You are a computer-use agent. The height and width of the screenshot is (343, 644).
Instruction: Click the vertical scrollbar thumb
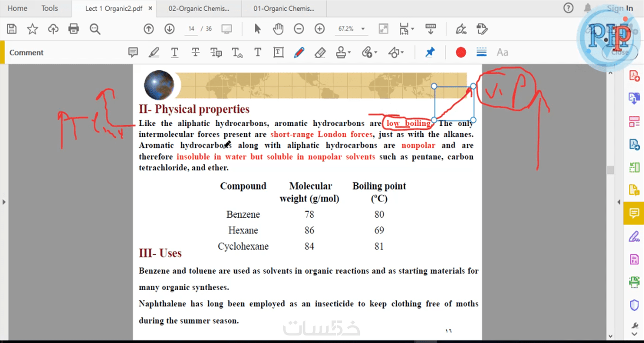(x=610, y=170)
